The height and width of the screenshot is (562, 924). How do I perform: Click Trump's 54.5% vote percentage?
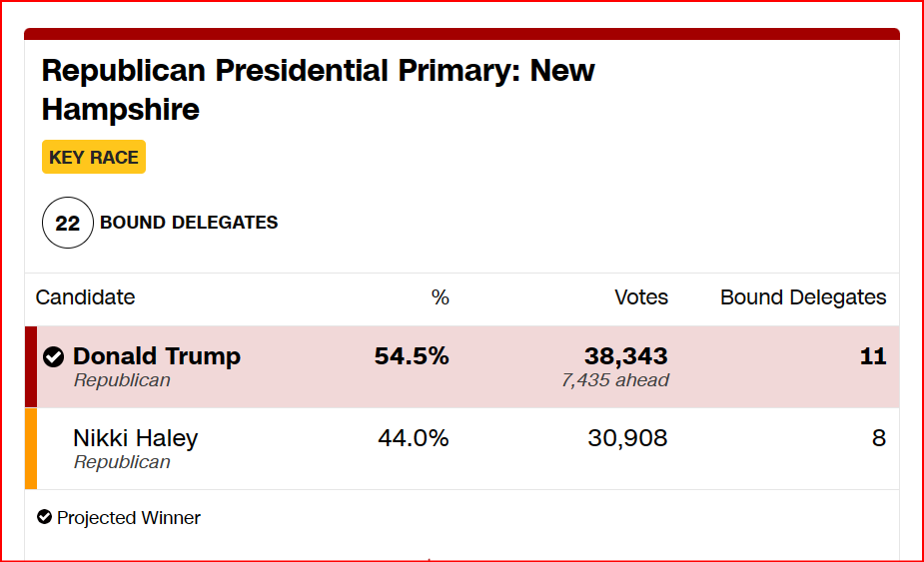pos(412,356)
